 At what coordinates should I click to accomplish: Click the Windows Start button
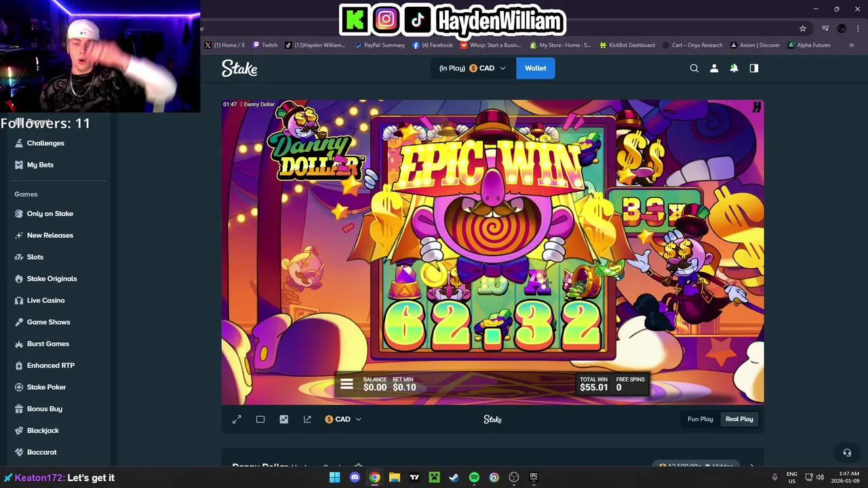click(334, 477)
